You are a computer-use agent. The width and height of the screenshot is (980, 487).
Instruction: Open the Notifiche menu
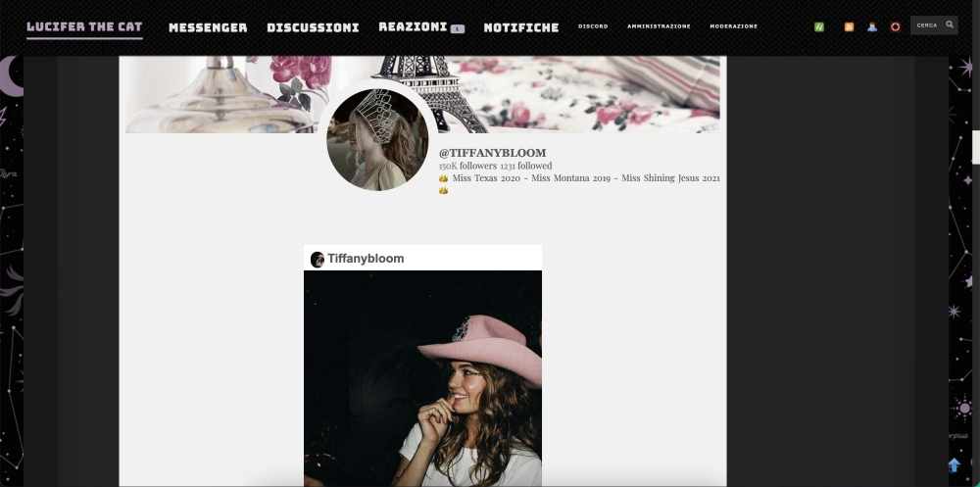pos(520,27)
